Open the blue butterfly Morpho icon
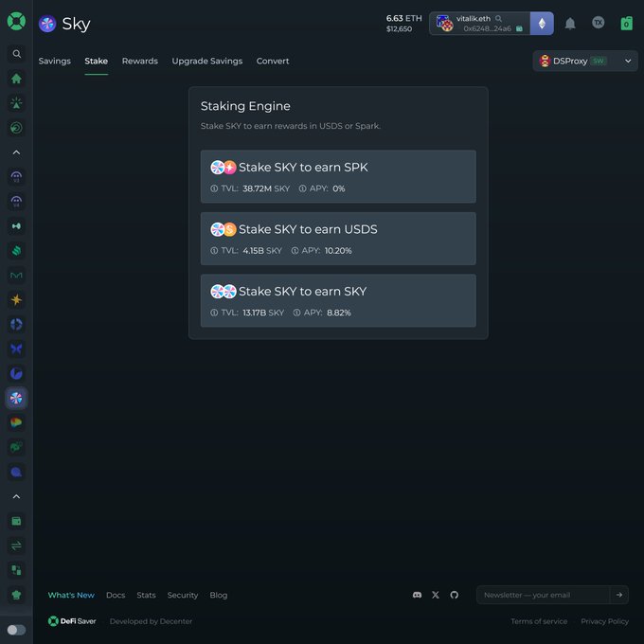The width and height of the screenshot is (644, 644). tap(16, 349)
